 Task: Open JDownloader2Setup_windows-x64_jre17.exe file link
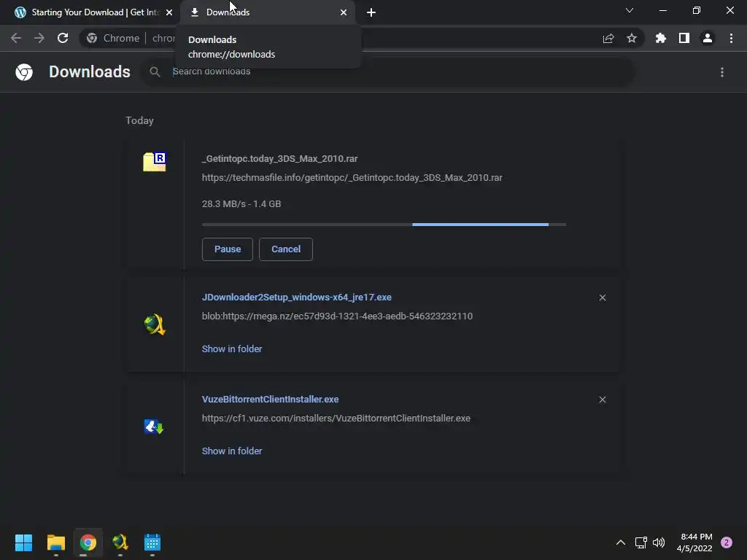(x=297, y=297)
